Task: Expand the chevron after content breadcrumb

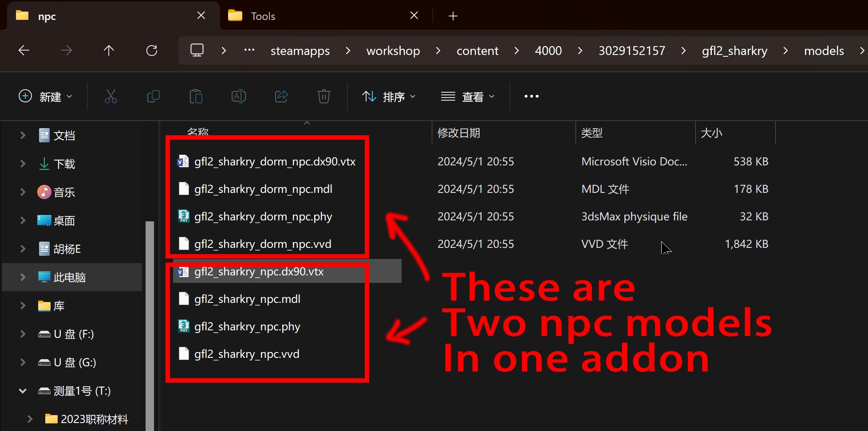Action: coord(517,51)
